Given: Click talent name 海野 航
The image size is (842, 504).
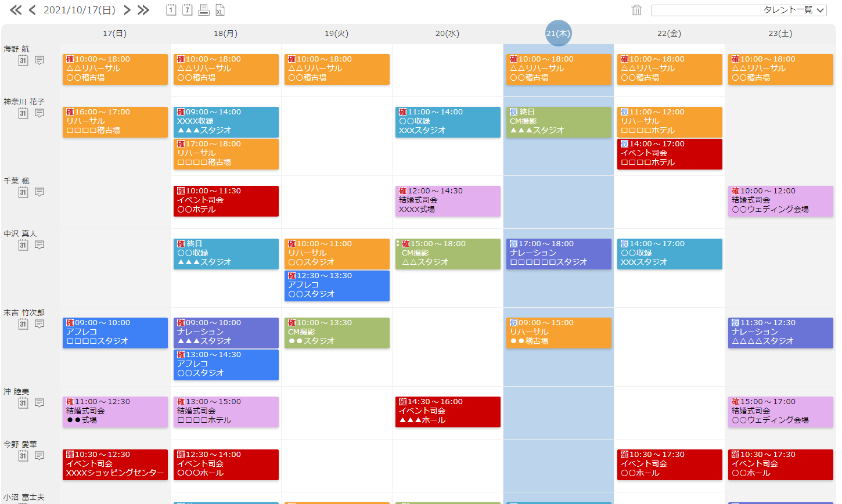Looking at the screenshot, I should (16, 49).
